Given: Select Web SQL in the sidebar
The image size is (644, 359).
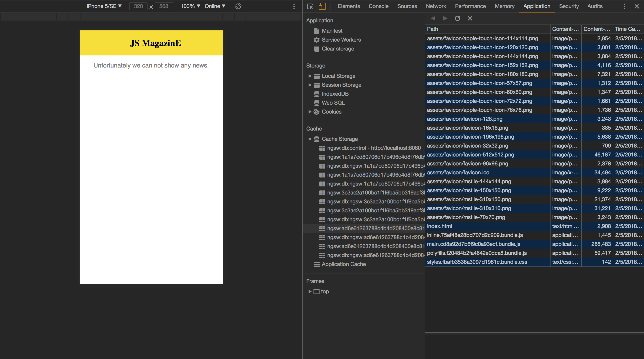Looking at the screenshot, I should [333, 103].
